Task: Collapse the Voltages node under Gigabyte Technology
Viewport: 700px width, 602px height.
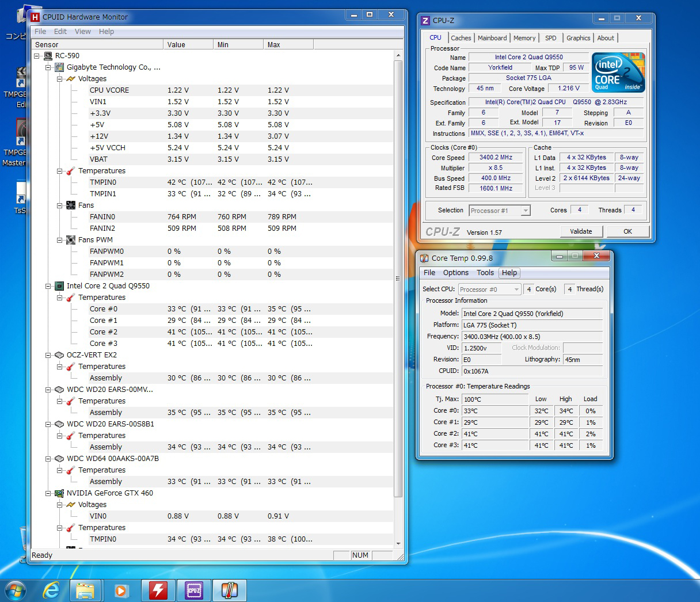Action: [x=60, y=79]
